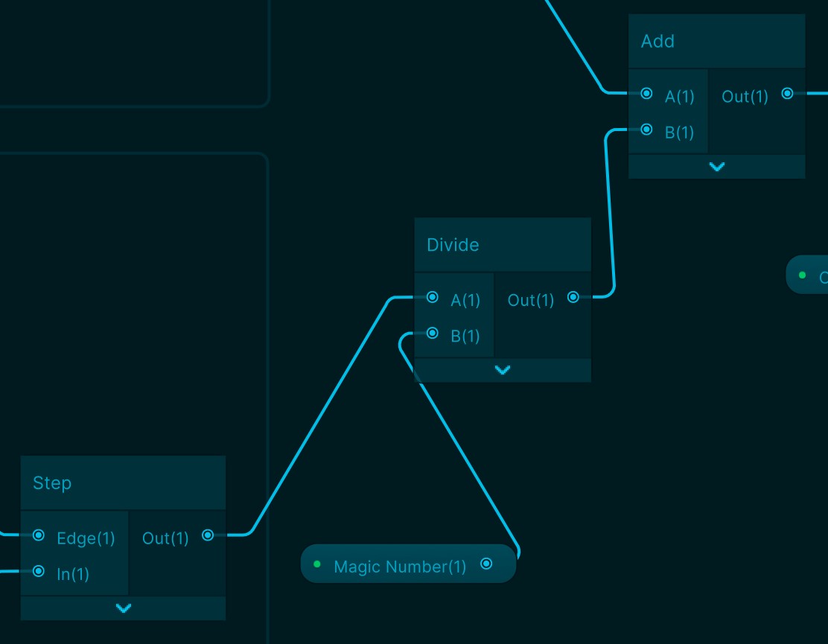The height and width of the screenshot is (644, 828).
Task: Click the wire connecting Divide Out to Add B
Action: pyautogui.click(x=608, y=216)
